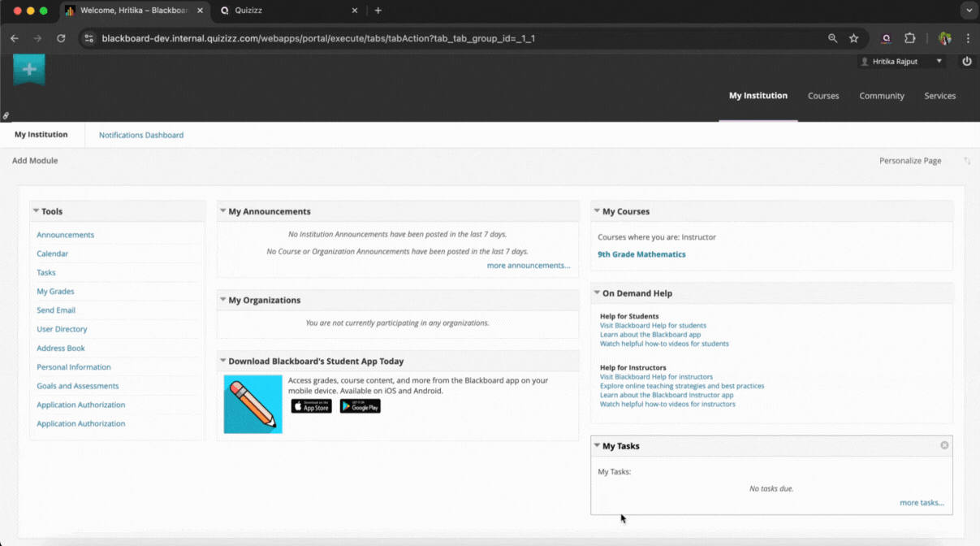Click the reorder modules arrows icon
The width and height of the screenshot is (980, 546).
coord(967,161)
